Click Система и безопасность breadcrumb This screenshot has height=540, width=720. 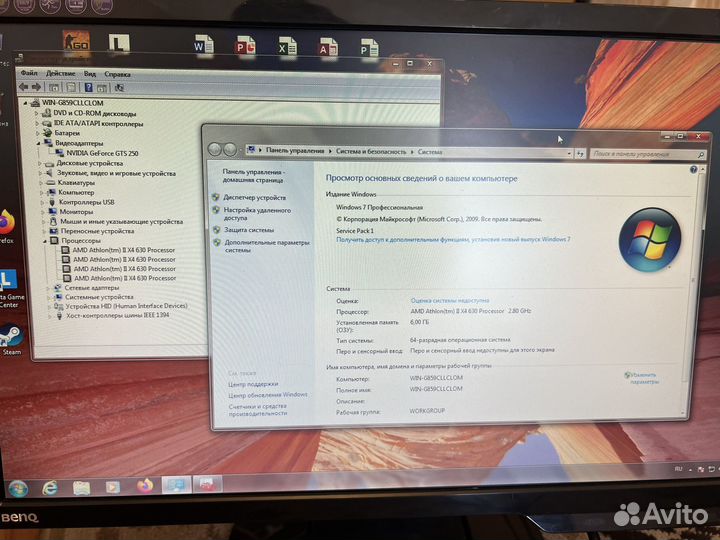pos(371,151)
